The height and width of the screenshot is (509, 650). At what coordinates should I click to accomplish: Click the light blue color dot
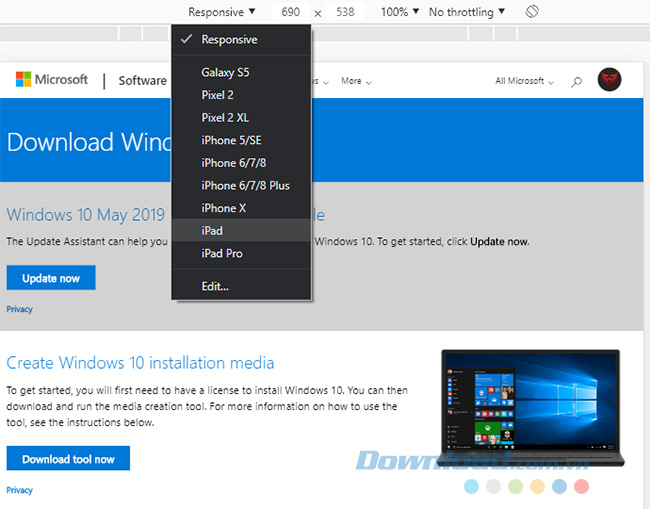pos(471,486)
